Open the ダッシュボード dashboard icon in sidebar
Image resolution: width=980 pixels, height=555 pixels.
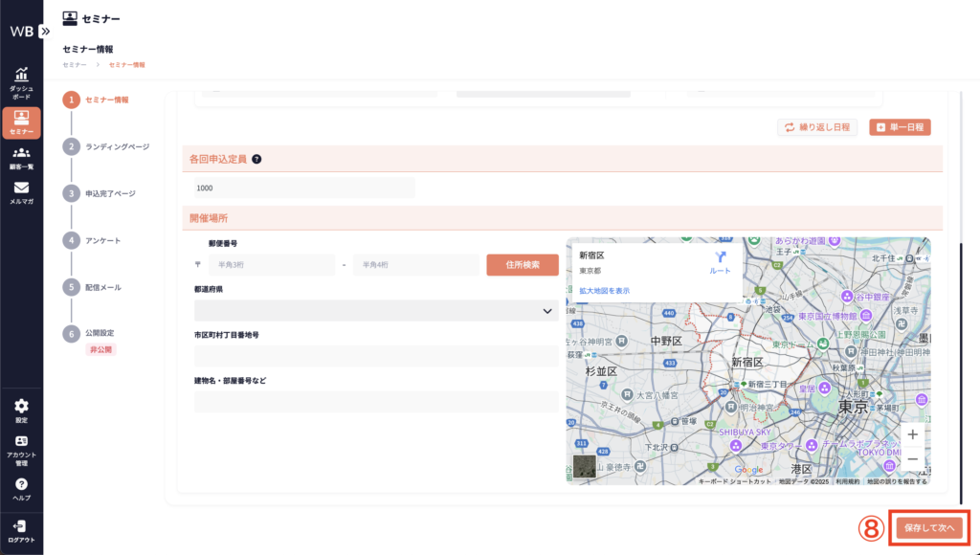click(21, 76)
